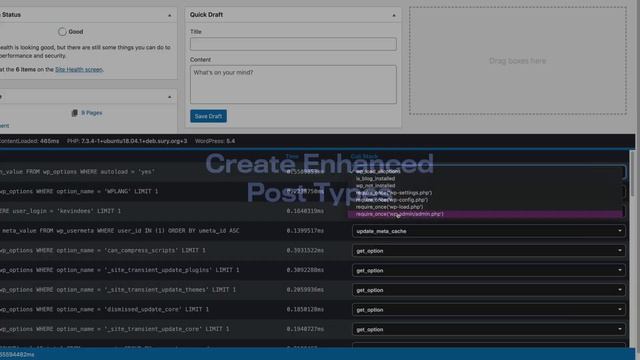The height and width of the screenshot is (360, 640).
Task: Click the 0.2059936ms time value
Action: tap(305, 289)
